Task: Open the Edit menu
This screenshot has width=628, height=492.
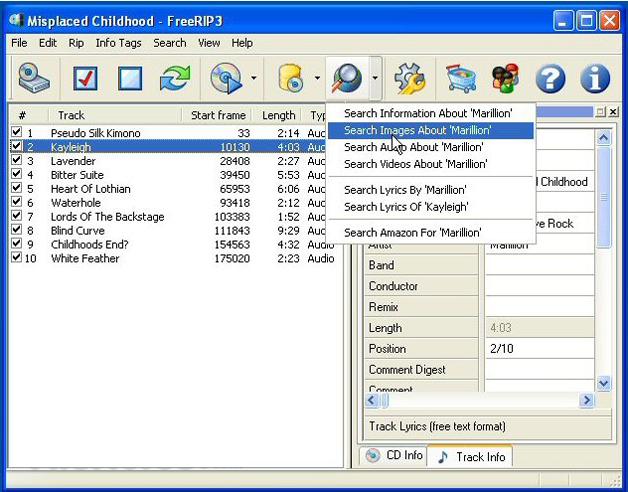Action: point(48,43)
